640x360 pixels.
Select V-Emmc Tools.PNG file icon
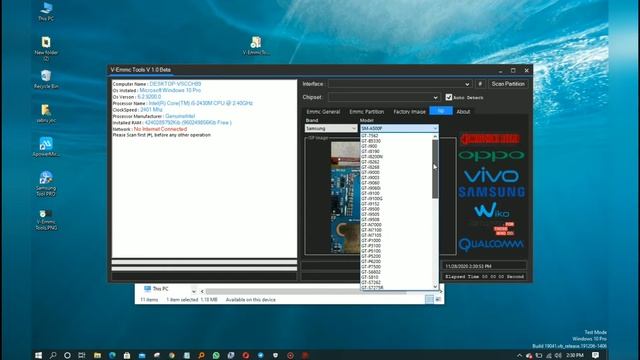click(x=46, y=220)
